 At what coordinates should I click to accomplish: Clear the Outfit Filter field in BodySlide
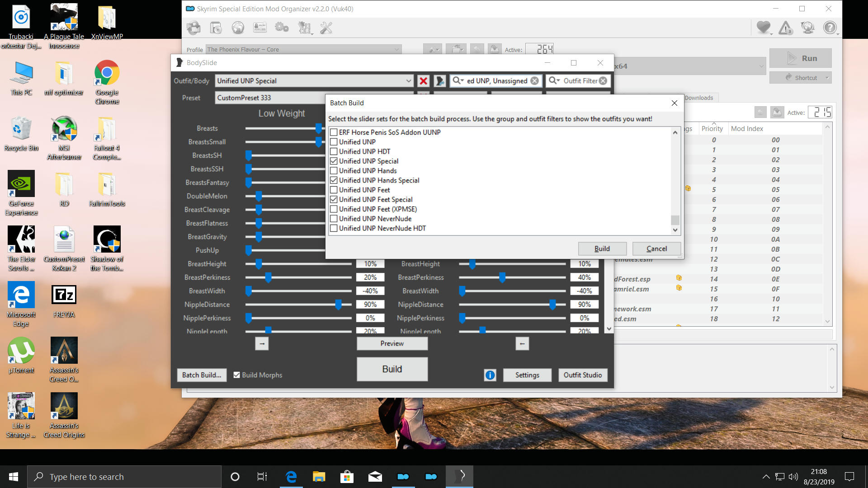coord(603,81)
